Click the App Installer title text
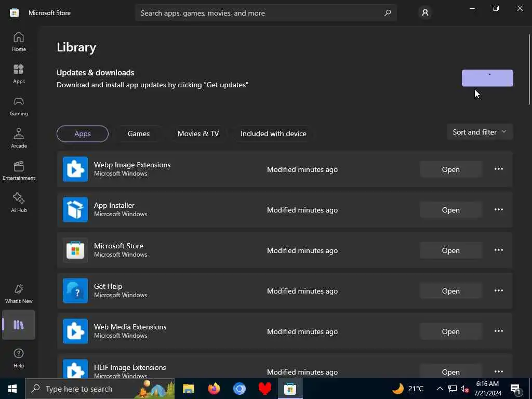This screenshot has height=399, width=532. [114, 205]
